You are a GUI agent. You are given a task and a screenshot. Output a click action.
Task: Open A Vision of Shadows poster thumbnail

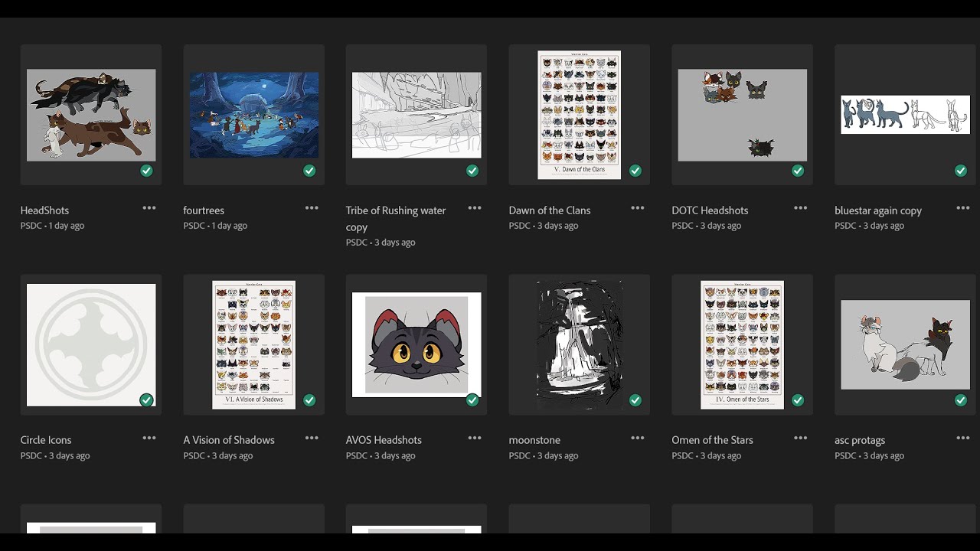(254, 345)
